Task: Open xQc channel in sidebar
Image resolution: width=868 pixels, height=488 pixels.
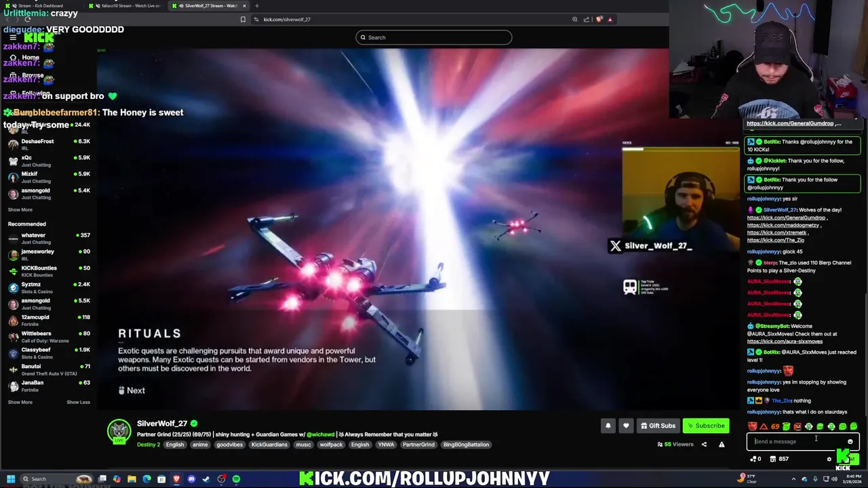Action: [49, 161]
